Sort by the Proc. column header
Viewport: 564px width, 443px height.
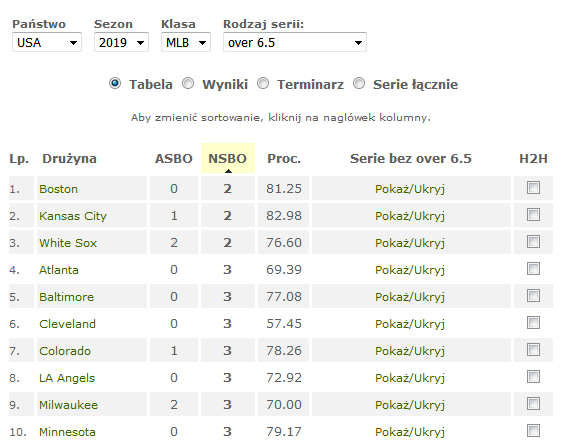click(x=284, y=158)
